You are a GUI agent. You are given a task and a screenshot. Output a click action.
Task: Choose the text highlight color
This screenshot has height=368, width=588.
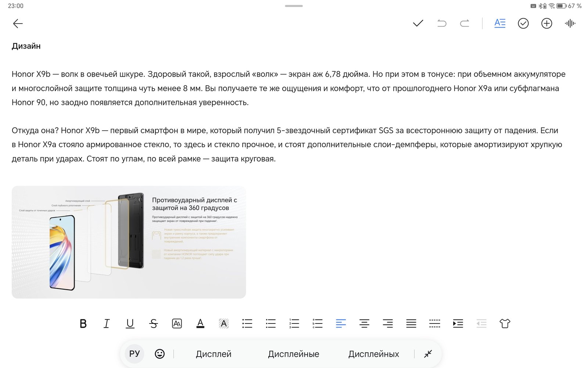pyautogui.click(x=224, y=323)
